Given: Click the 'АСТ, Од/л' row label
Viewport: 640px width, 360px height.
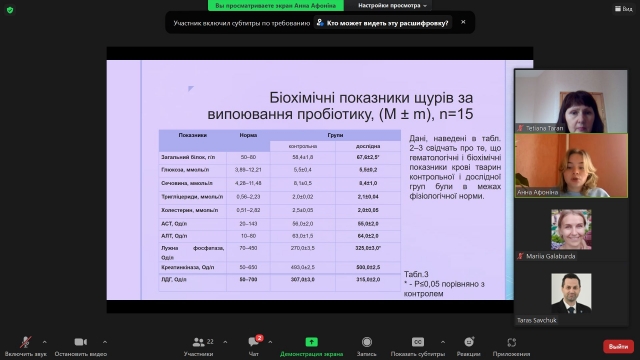Looking at the screenshot, I should click(x=174, y=224).
